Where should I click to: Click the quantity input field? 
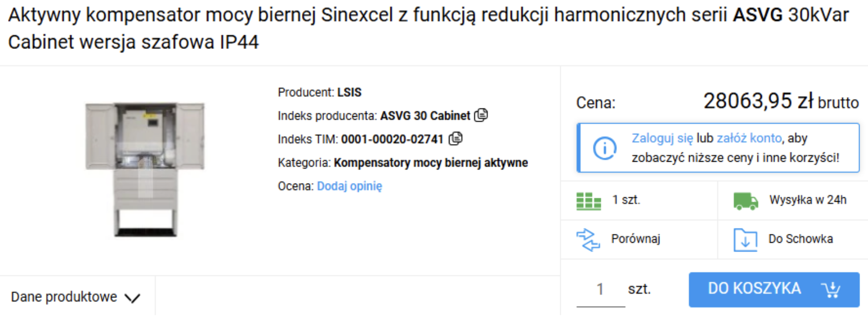[600, 289]
